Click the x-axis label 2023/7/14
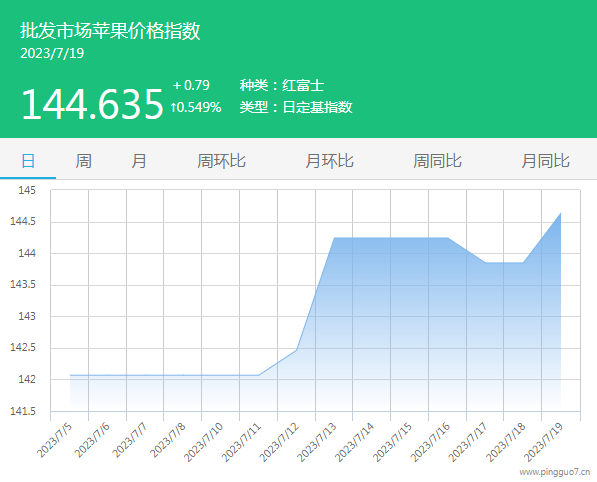The image size is (597, 482). tap(355, 442)
